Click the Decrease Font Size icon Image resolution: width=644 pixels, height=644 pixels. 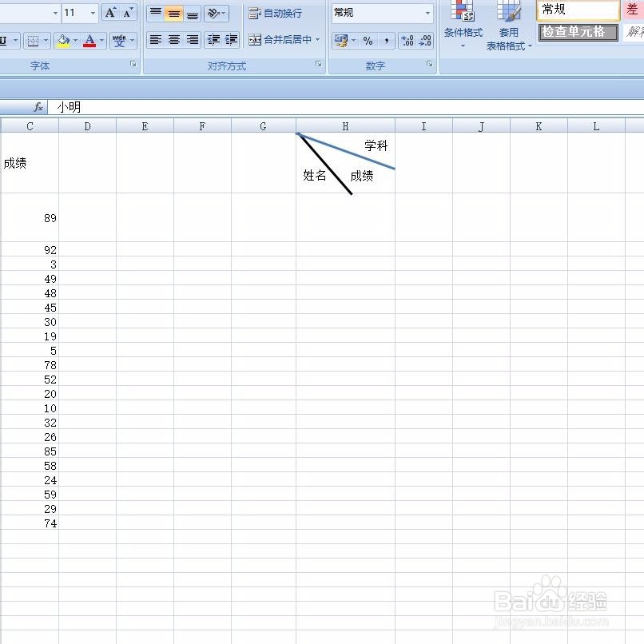[x=128, y=13]
